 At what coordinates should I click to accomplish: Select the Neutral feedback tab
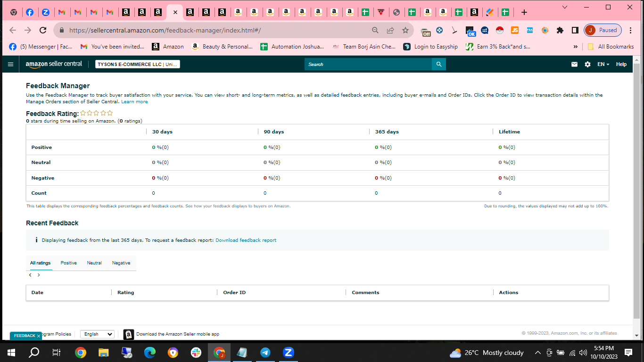[94, 263]
